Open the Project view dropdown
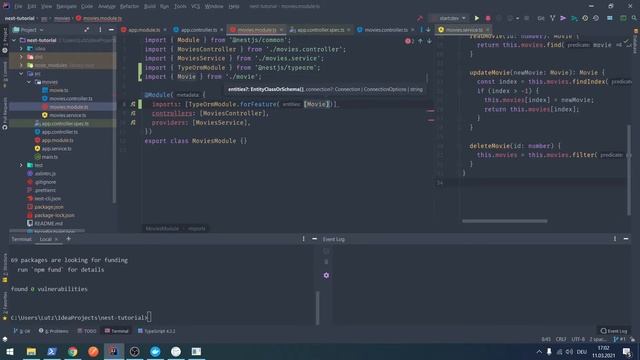Viewport: 640px width, 360px height. point(28,30)
